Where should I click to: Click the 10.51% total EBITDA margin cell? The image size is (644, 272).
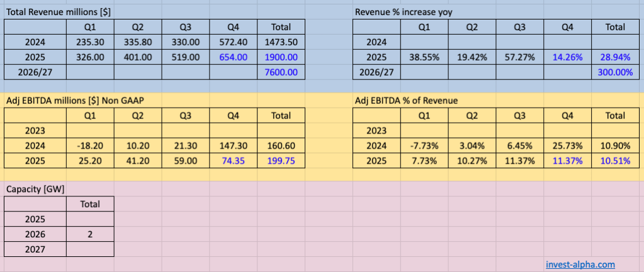tap(615, 160)
